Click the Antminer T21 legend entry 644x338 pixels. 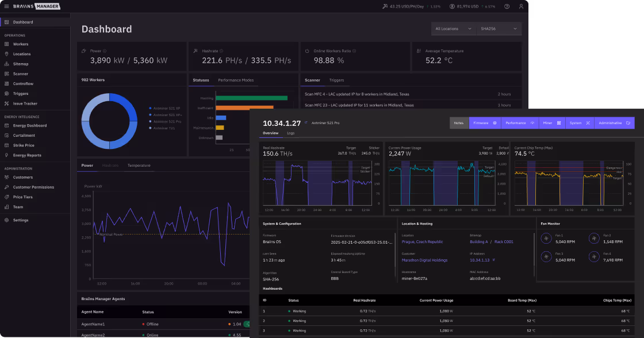[x=162, y=128]
